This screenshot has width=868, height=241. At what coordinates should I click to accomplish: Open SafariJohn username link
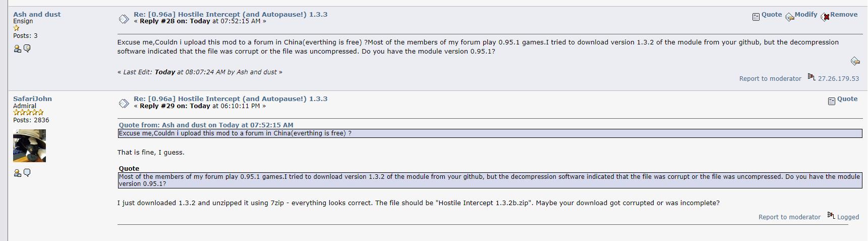(x=32, y=99)
